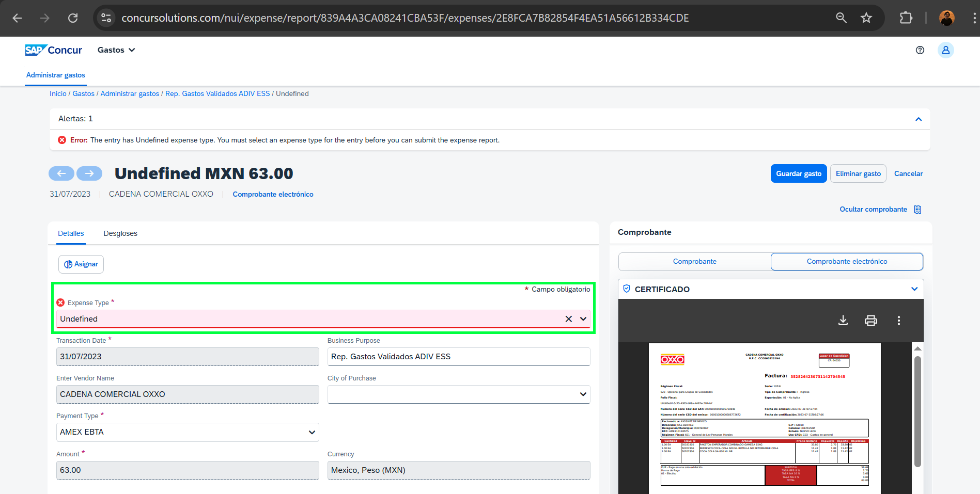Open the help question mark icon
Screen dimensions: 980x494
(x=920, y=50)
